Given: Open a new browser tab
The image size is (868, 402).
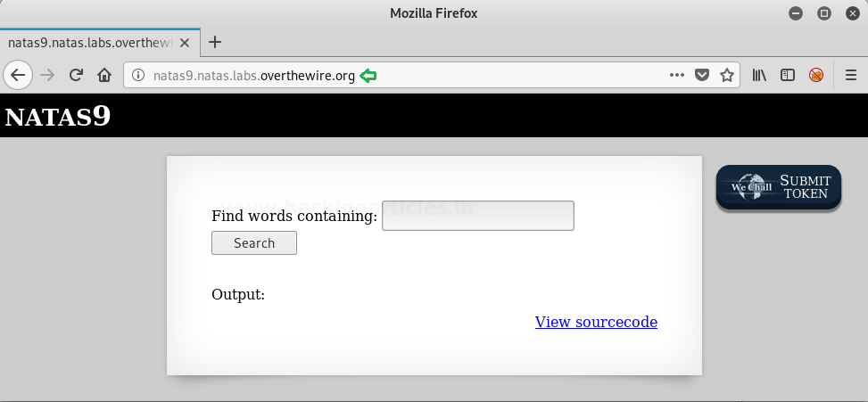Looking at the screenshot, I should coord(215,42).
